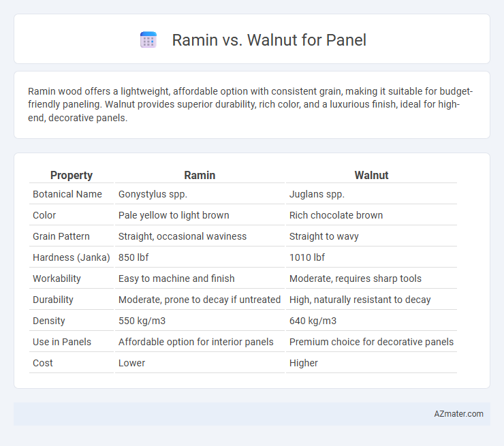
Task: Click the 'Cost' row label
Action: pyautogui.click(x=42, y=363)
